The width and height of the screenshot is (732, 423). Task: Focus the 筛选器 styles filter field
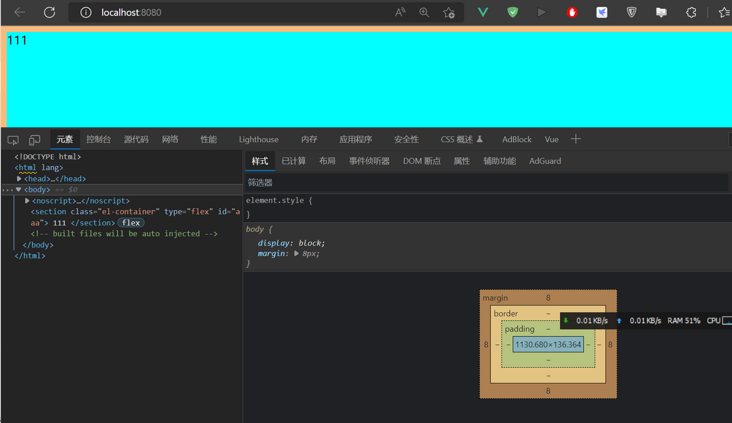coord(486,183)
